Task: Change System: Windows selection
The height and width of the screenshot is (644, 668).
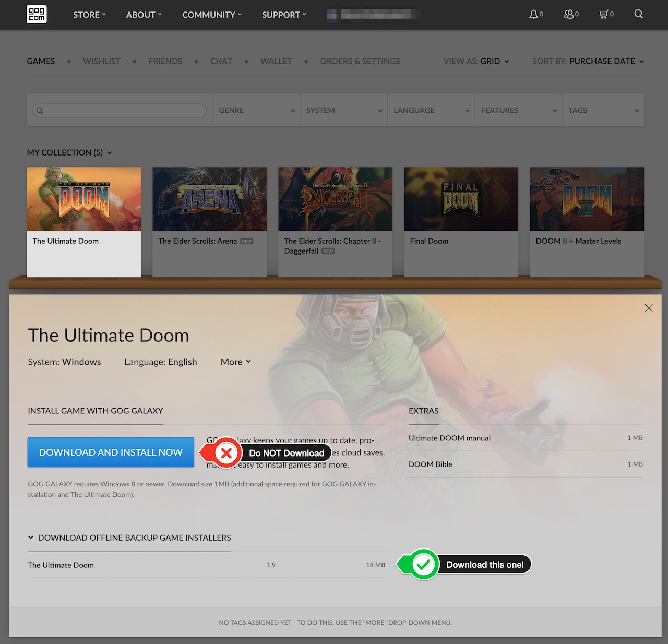Action: [64, 362]
